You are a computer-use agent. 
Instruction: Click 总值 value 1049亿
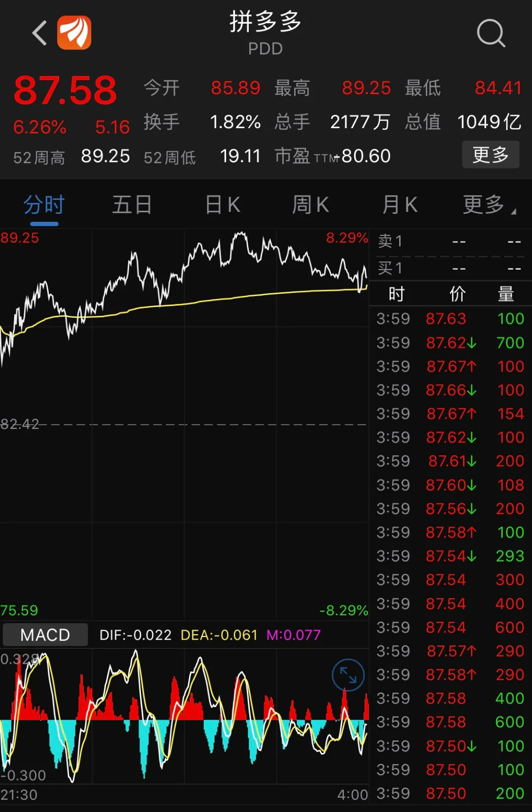489,122
